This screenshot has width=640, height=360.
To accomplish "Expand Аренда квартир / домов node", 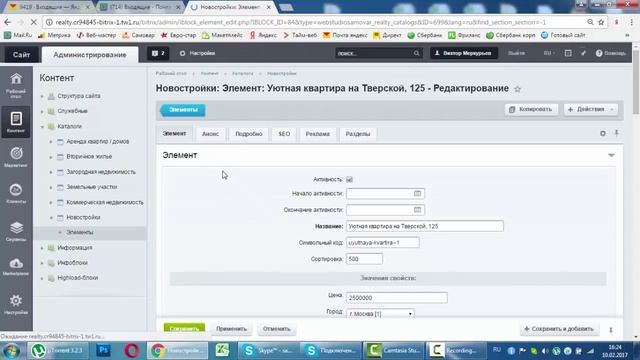I will click(51, 142).
